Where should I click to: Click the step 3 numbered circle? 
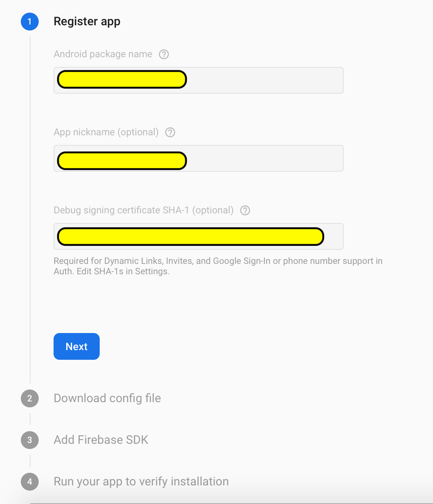point(29,440)
